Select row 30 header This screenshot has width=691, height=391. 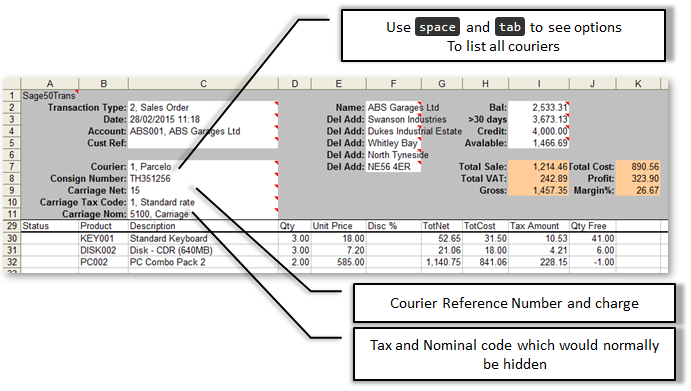[12, 238]
